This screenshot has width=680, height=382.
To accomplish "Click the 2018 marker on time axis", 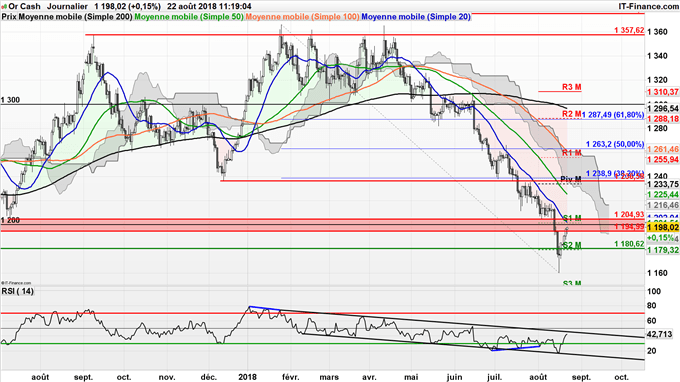I will click(x=247, y=377).
